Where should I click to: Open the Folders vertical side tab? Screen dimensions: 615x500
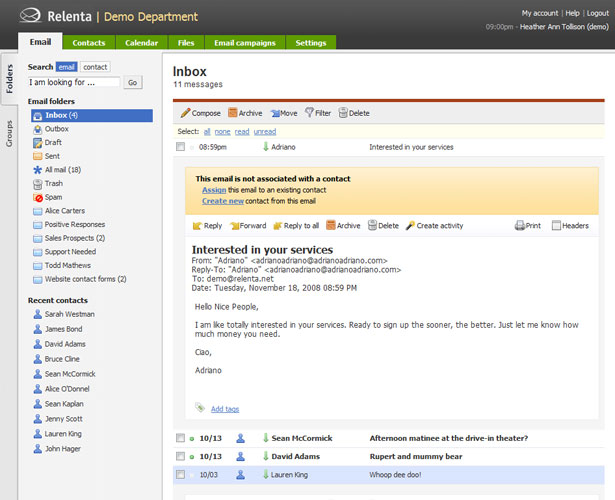(x=9, y=79)
